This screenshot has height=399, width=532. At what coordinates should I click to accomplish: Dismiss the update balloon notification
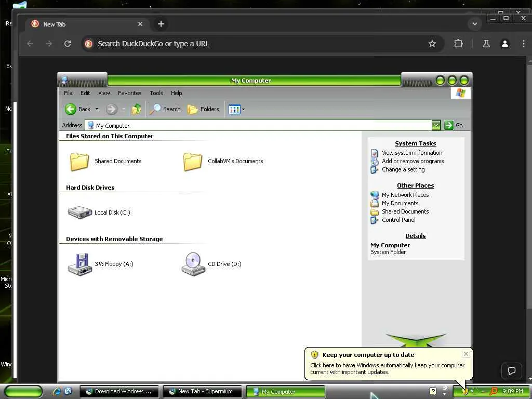coord(466,354)
